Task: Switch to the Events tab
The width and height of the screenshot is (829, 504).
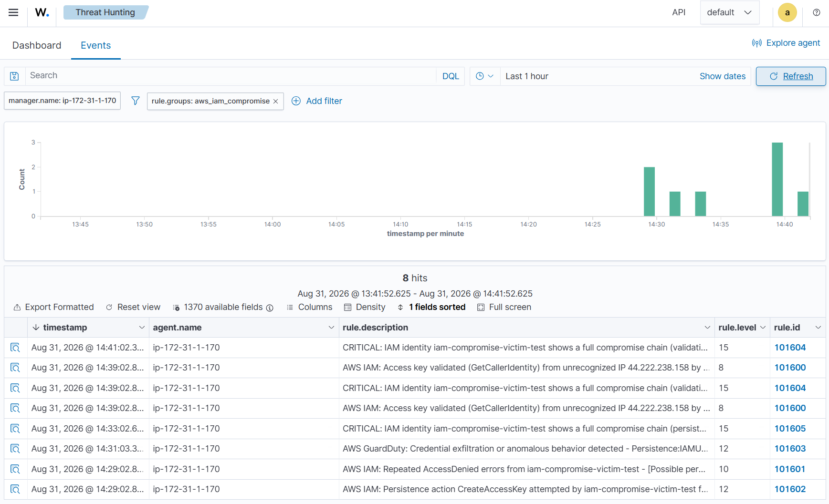Action: pos(96,45)
